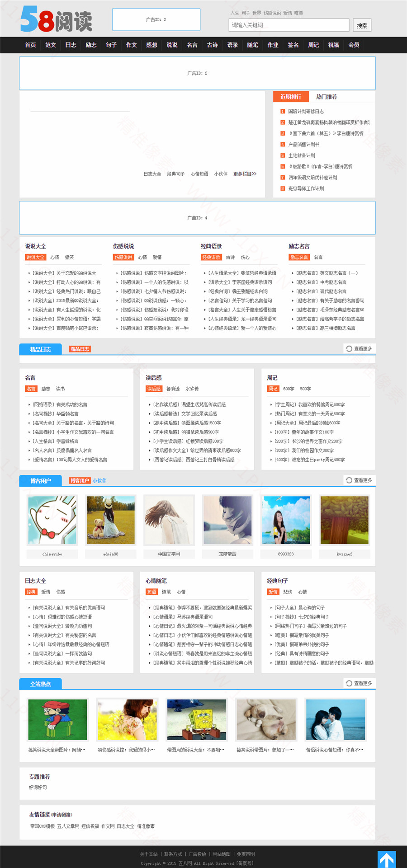Open the Mario cartoon article thumbnail

pyautogui.click(x=58, y=720)
